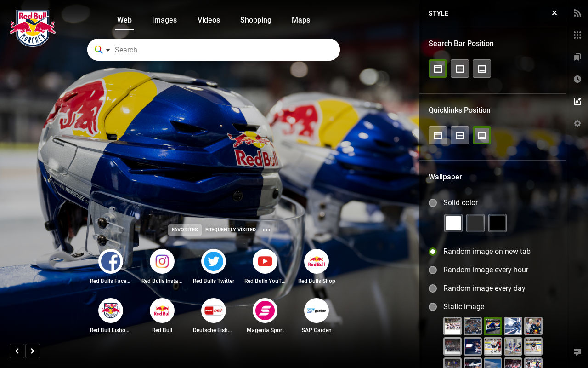Switch to the Videos search tab
This screenshot has width=588, height=368.
tap(209, 20)
